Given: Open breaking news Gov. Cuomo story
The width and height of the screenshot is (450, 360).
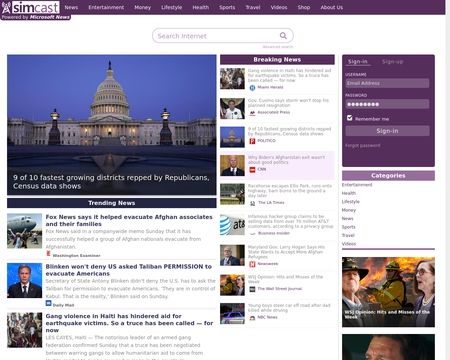Looking at the screenshot, I should pyautogui.click(x=288, y=103).
